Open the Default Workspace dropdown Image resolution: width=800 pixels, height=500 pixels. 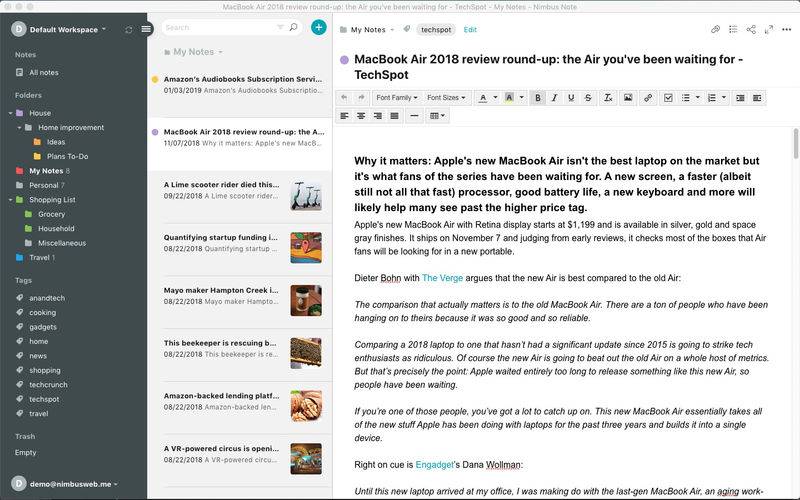point(68,30)
